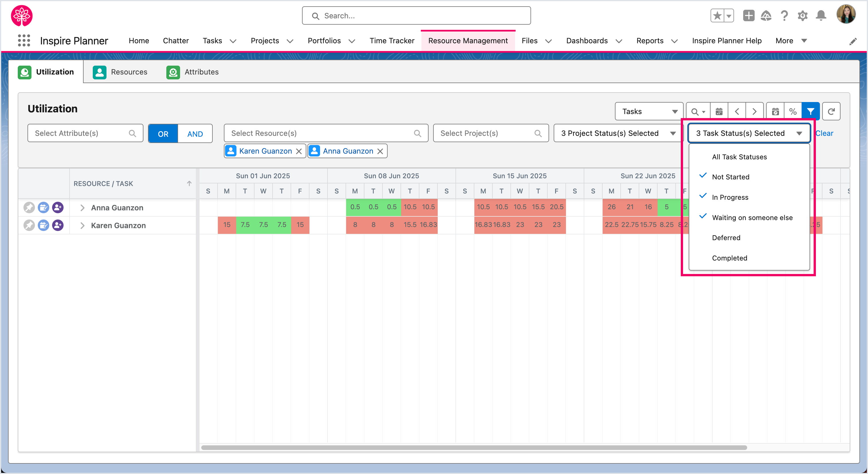Click the global Search field

point(416,15)
